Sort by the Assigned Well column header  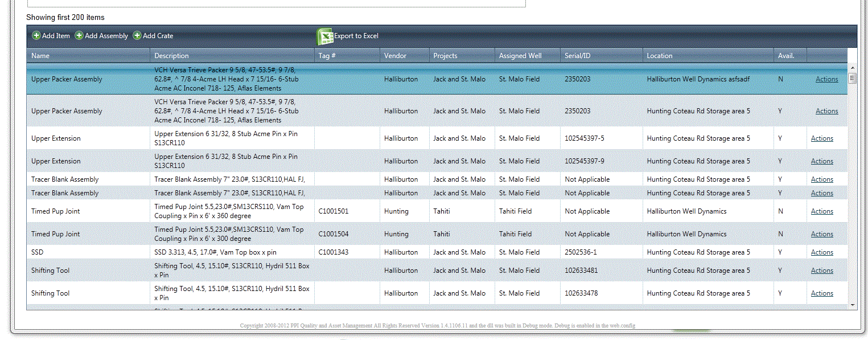click(x=527, y=55)
